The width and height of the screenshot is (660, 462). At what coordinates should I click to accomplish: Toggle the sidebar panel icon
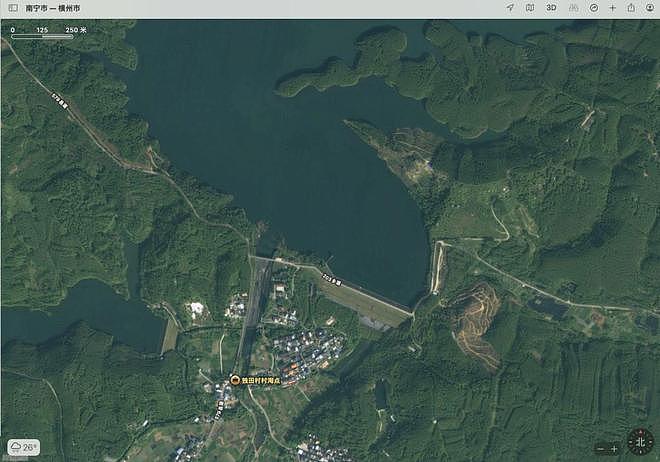(x=13, y=8)
